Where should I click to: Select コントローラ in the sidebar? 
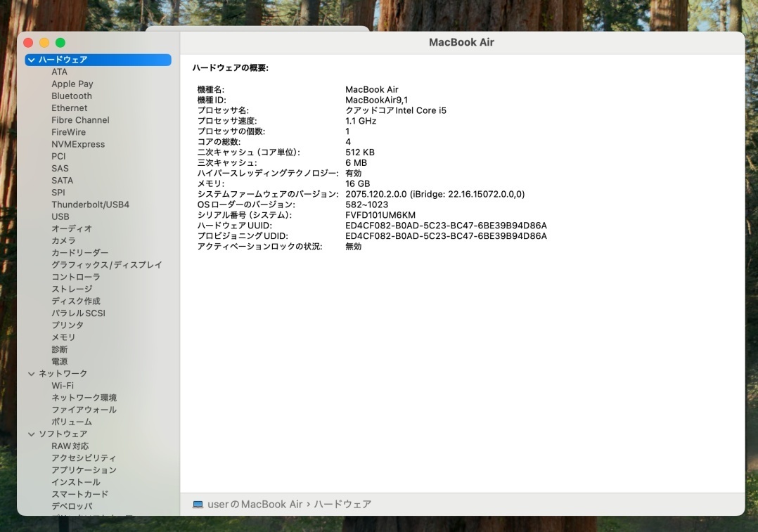tap(76, 277)
